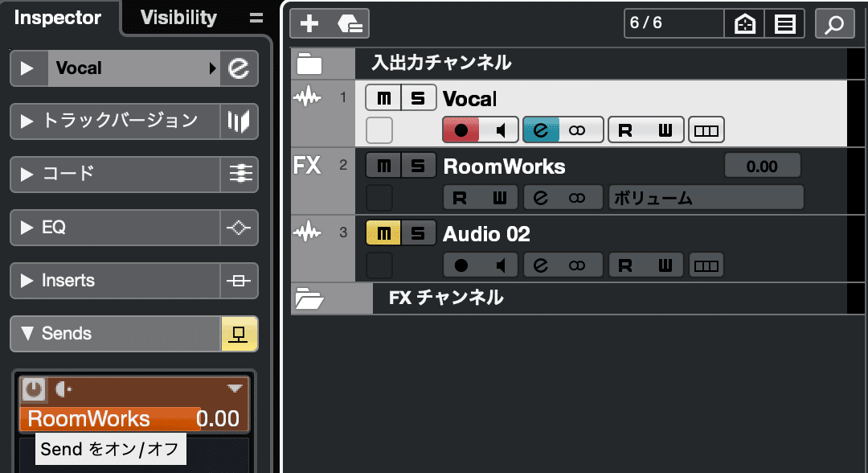Open the track list settings icon
868x473 pixels.
tap(784, 24)
